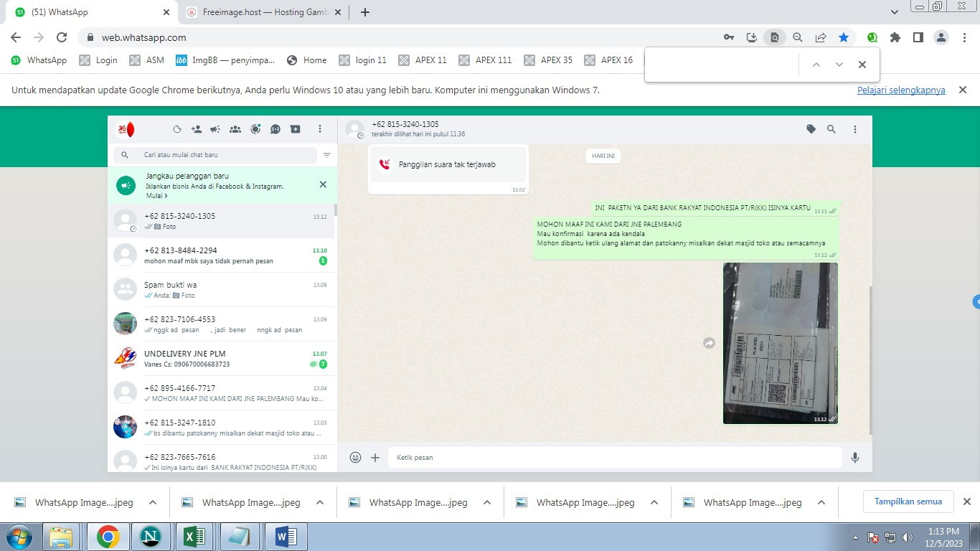
Task: Reload the page with the Chrome refresh icon
Action: (62, 37)
